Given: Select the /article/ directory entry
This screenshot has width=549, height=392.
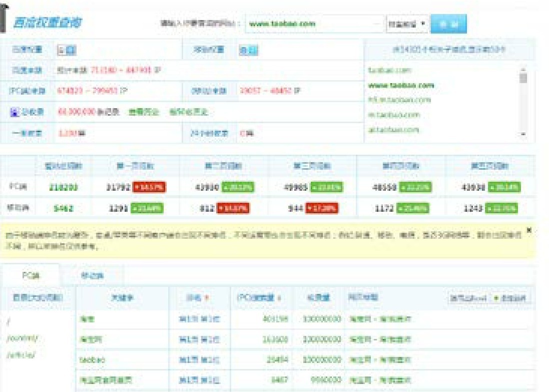Looking at the screenshot, I should tap(20, 355).
